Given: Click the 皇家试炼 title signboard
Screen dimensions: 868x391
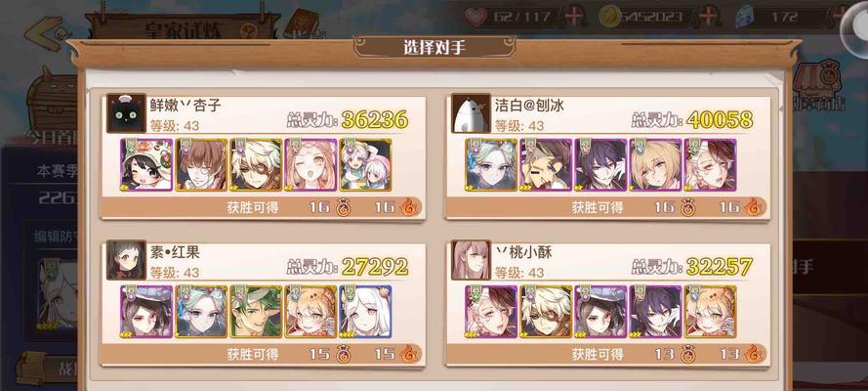Looking at the screenshot, I should [184, 27].
